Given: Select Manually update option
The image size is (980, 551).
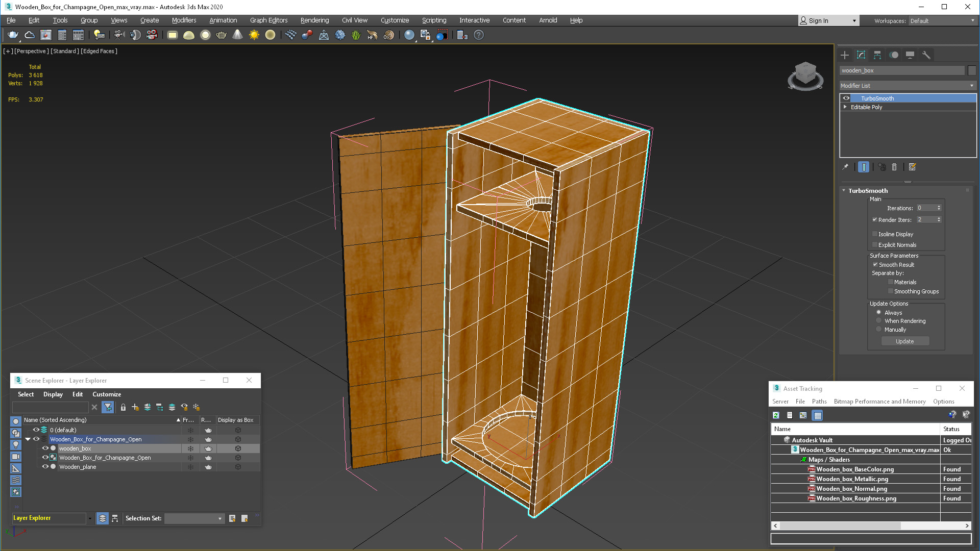Looking at the screenshot, I should (x=879, y=330).
